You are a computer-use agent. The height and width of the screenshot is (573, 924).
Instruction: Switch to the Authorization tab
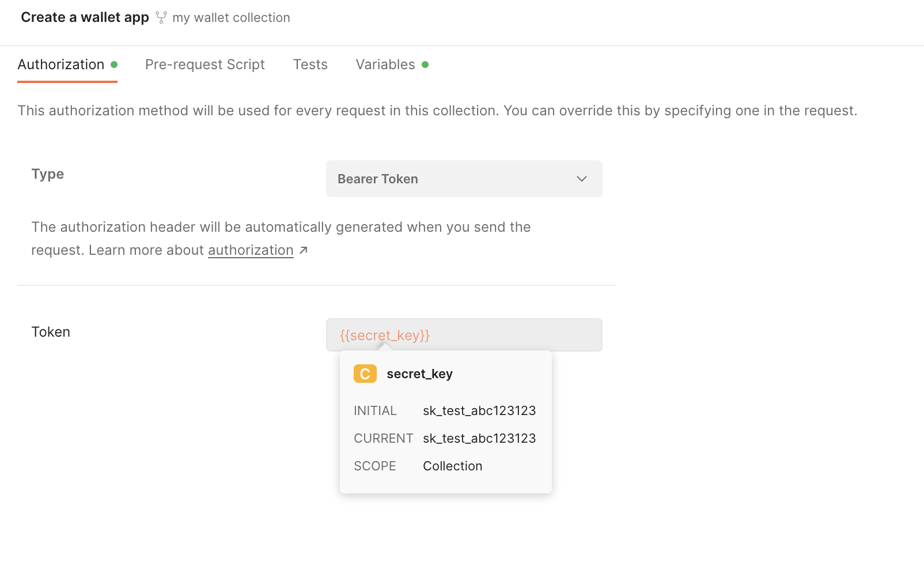(60, 65)
